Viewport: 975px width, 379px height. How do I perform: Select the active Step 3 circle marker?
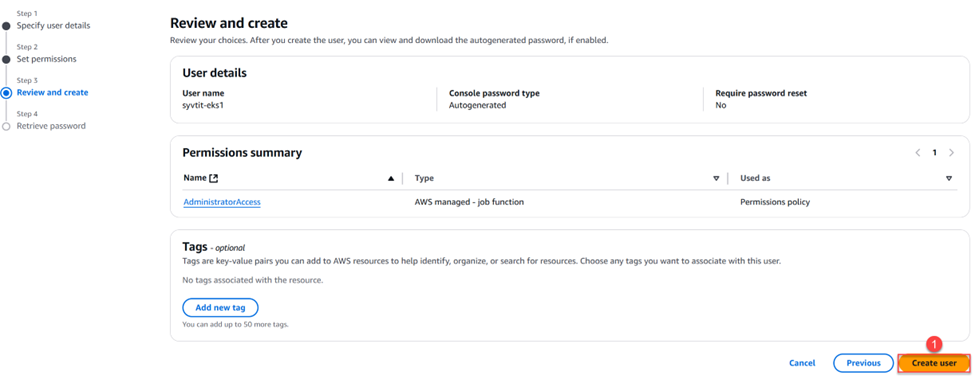6,93
